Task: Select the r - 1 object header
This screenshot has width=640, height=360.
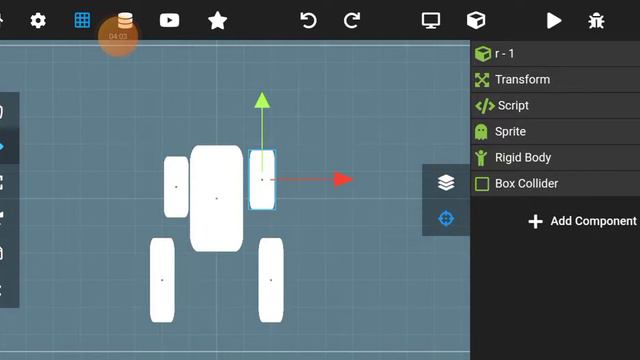Action: pyautogui.click(x=555, y=54)
